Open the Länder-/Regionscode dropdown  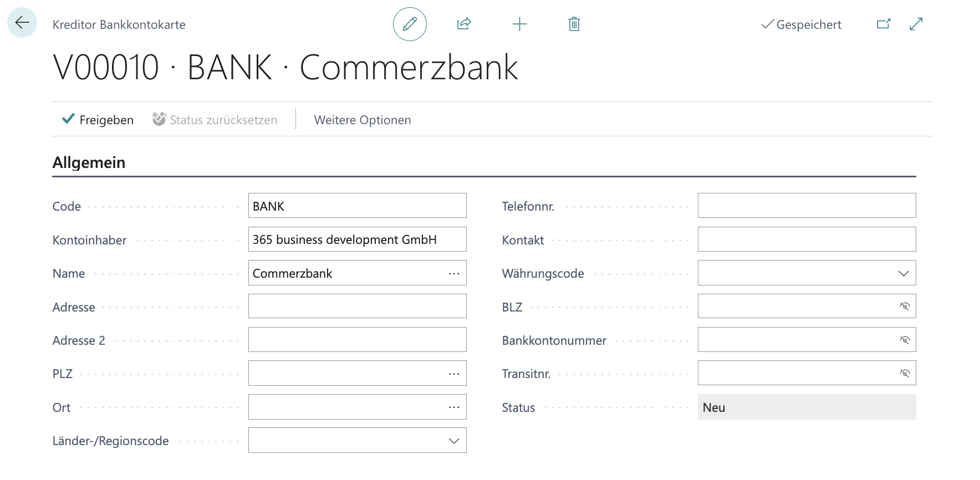(454, 441)
